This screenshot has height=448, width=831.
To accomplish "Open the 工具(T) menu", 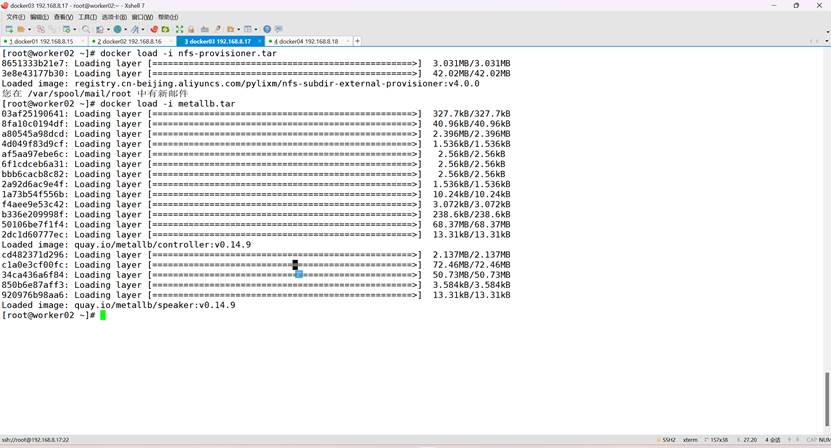I will coord(87,17).
